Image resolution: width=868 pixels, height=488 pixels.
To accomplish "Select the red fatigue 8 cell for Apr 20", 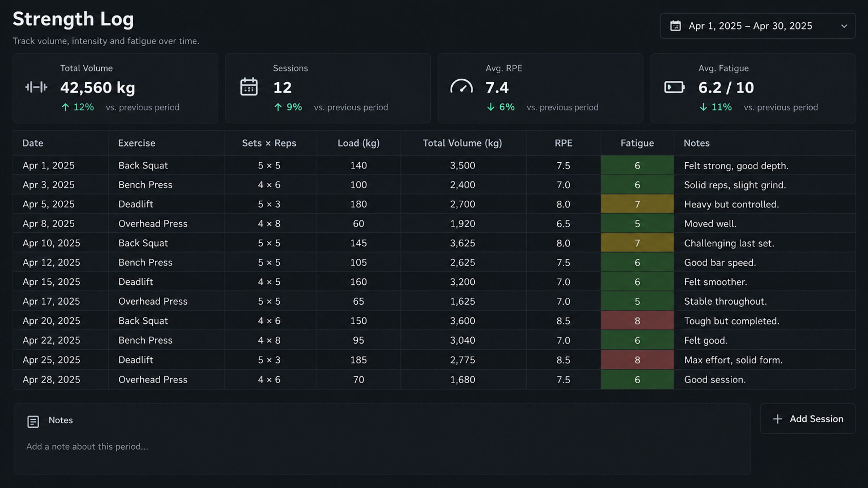I will (637, 321).
